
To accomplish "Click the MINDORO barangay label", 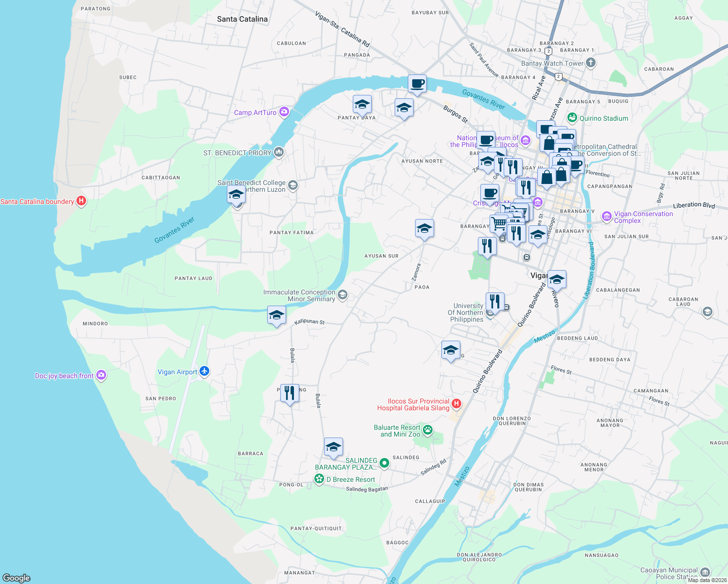I will [x=95, y=324].
